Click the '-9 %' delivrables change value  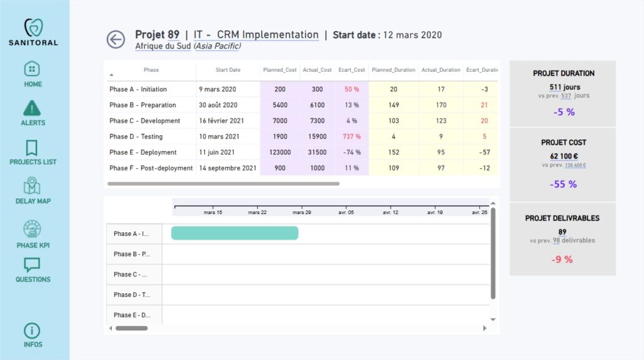(562, 259)
